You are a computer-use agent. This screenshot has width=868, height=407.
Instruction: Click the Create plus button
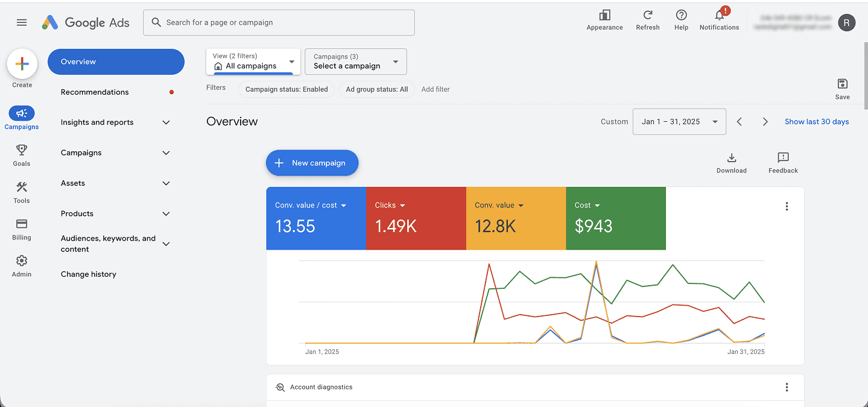tap(22, 64)
